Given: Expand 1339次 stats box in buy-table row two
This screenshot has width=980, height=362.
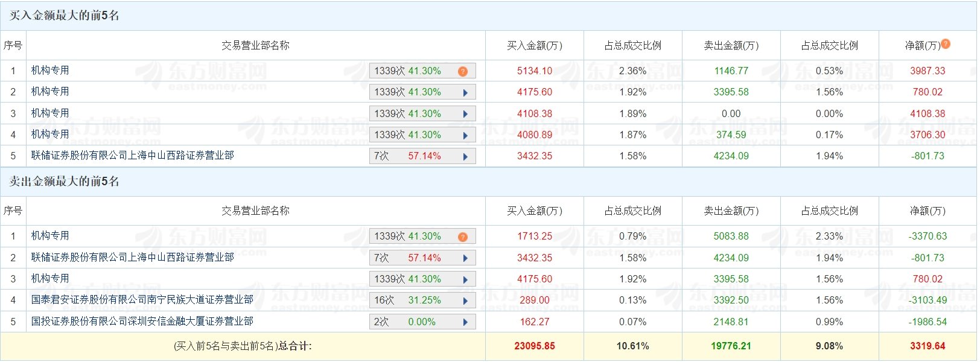Looking at the screenshot, I should coord(422,92).
